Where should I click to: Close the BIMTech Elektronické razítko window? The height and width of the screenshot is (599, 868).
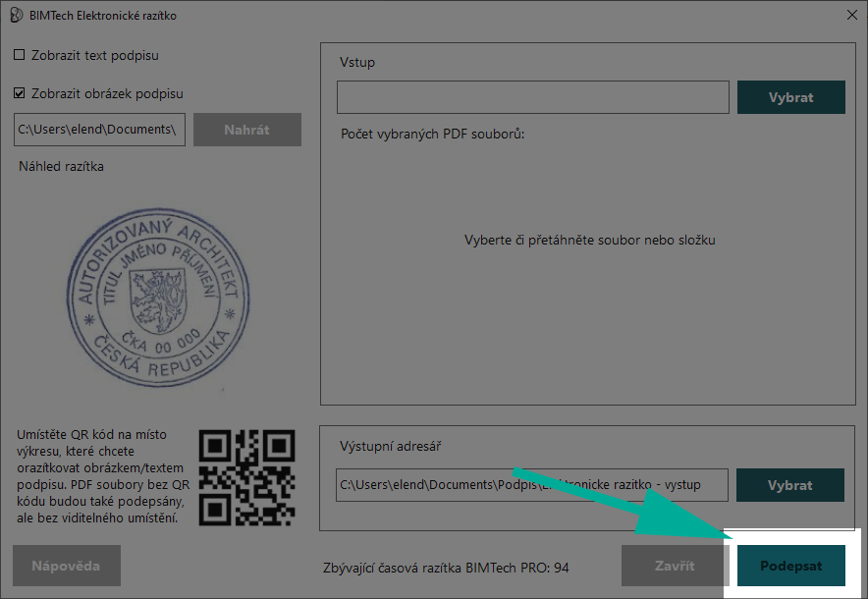point(850,15)
